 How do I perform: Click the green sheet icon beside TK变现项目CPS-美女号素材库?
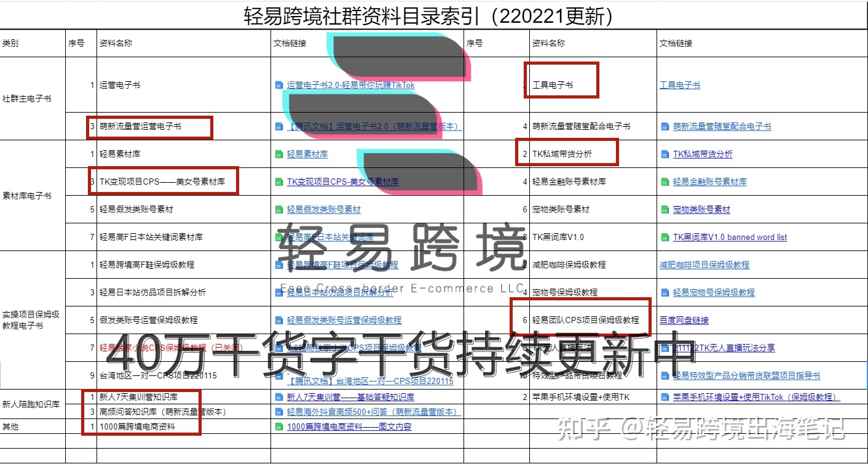(x=280, y=182)
